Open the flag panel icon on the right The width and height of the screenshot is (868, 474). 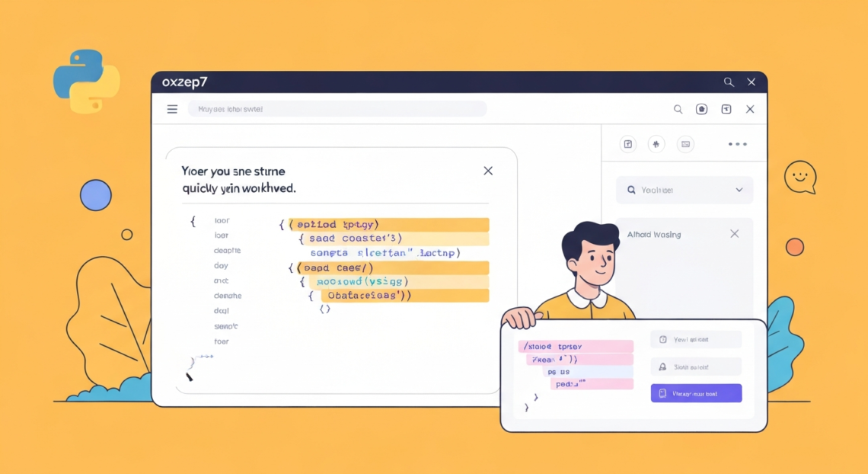click(x=627, y=143)
